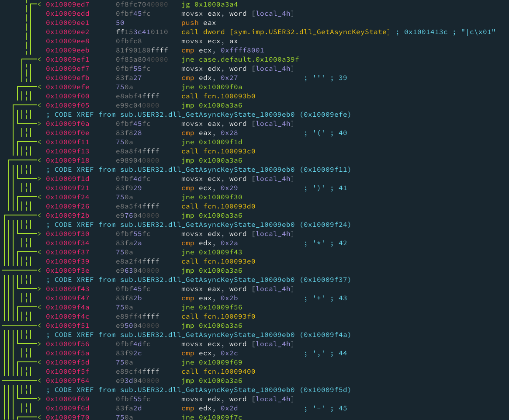Click the address 0x10009ed7

(x=68, y=4)
